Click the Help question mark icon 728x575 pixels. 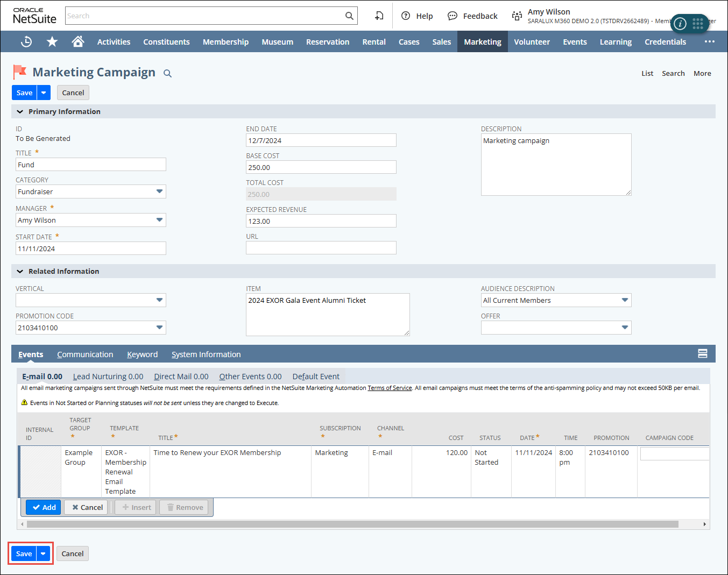pos(406,16)
